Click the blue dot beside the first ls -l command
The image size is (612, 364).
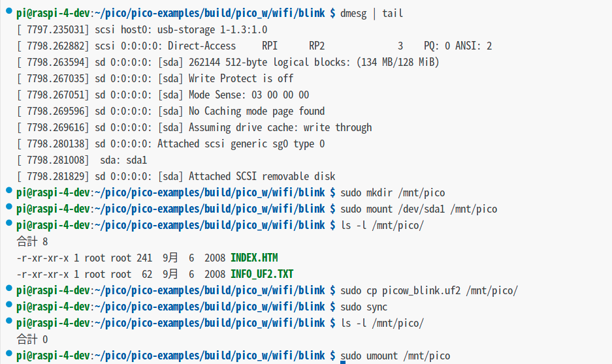tap(9, 223)
